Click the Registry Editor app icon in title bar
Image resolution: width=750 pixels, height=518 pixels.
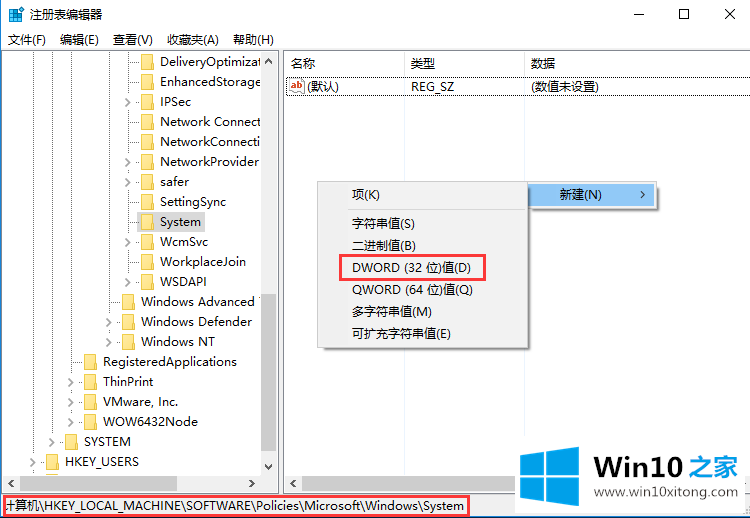click(x=17, y=15)
